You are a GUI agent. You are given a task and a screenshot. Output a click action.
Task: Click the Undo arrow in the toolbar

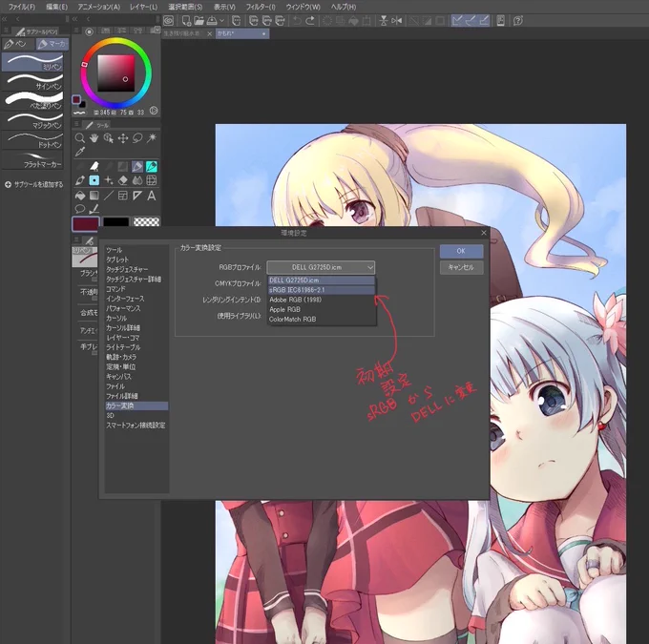(297, 21)
